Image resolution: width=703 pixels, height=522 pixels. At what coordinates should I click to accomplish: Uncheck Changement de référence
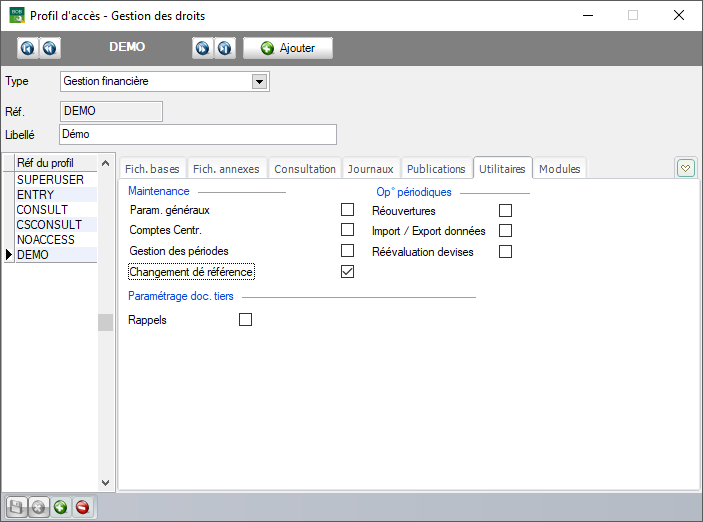pyautogui.click(x=348, y=272)
